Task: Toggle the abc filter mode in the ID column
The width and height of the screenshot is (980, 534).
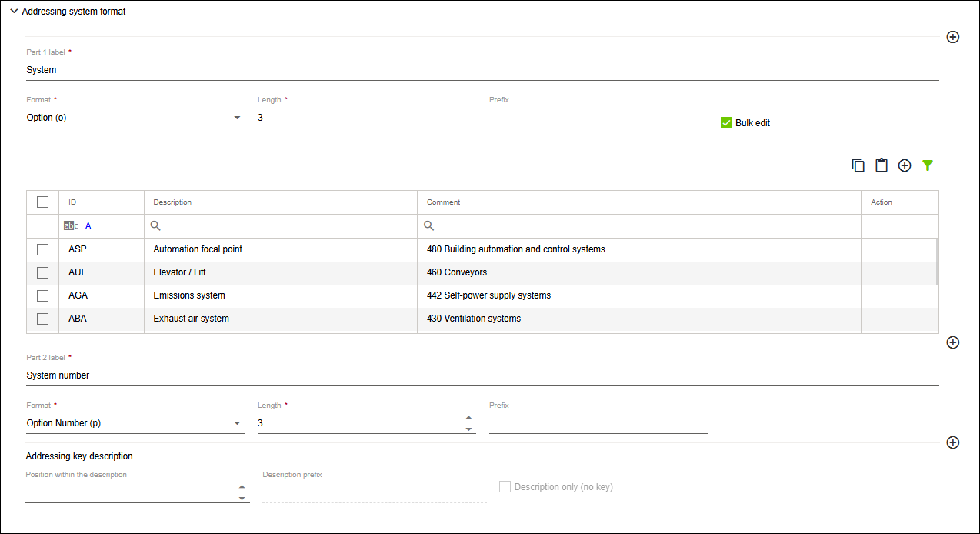Action: 70,225
